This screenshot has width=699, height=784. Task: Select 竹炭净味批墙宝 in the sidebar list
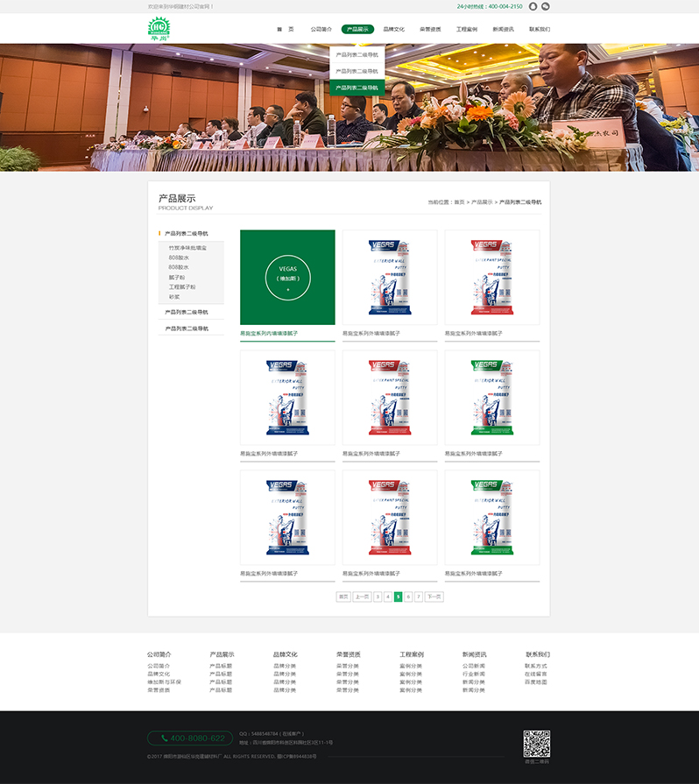click(187, 248)
